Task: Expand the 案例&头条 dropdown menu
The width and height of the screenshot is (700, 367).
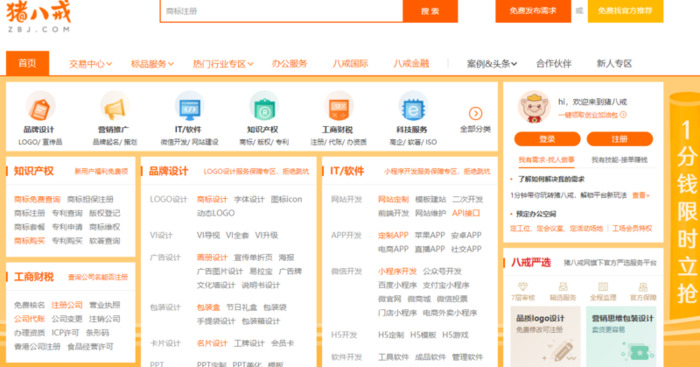Action: (492, 64)
